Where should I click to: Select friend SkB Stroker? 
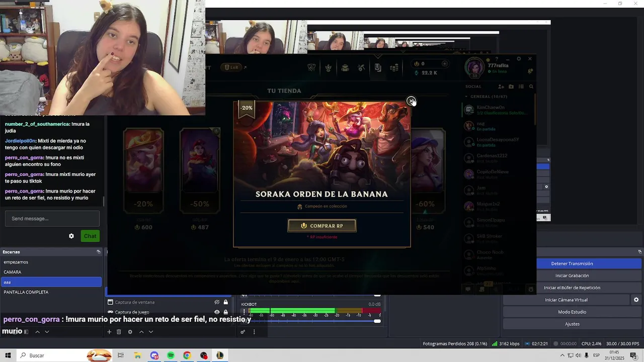[498, 239]
